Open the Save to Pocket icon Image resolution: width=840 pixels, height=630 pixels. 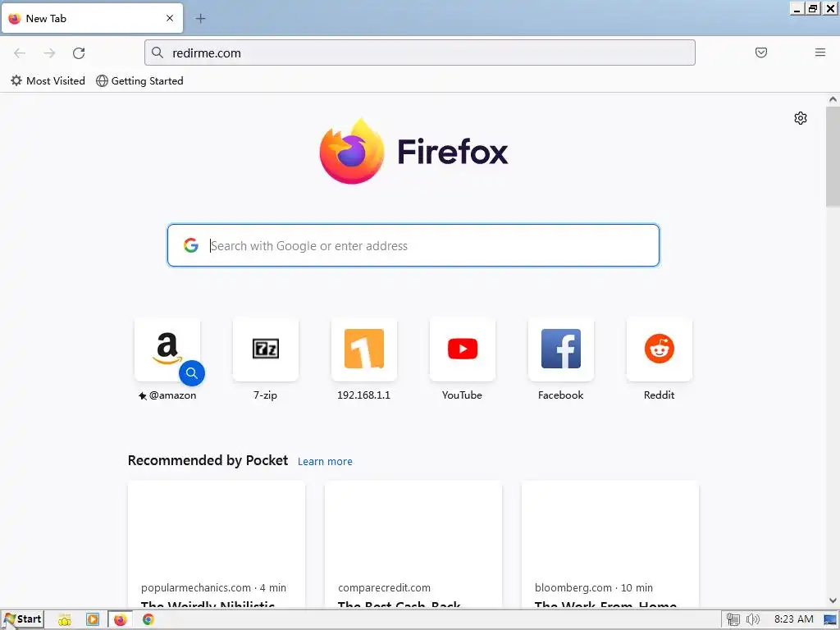tap(760, 52)
